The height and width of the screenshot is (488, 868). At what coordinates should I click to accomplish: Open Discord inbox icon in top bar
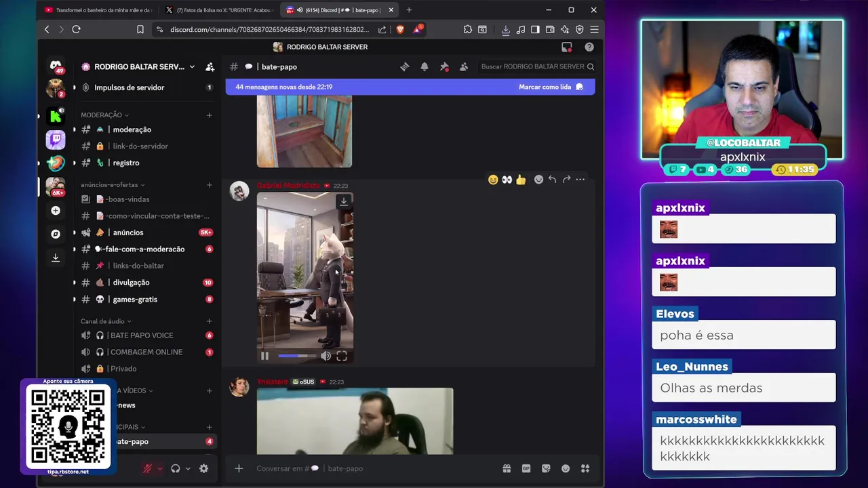pos(567,47)
